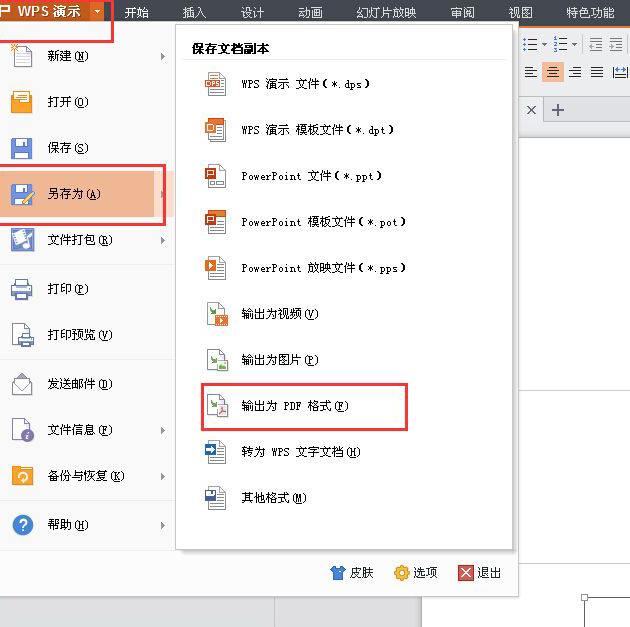Viewport: 630px width, 627px height.
Task: Click the Send Mail envelope icon
Action: coord(22,384)
